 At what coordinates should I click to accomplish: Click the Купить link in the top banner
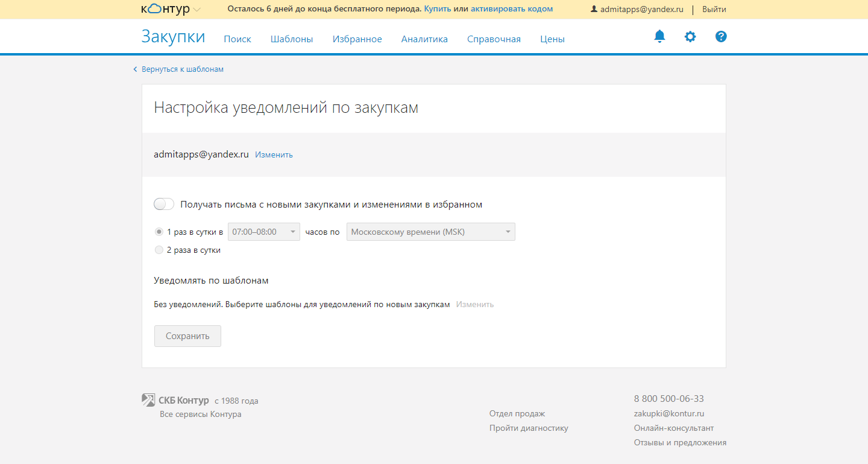click(437, 9)
